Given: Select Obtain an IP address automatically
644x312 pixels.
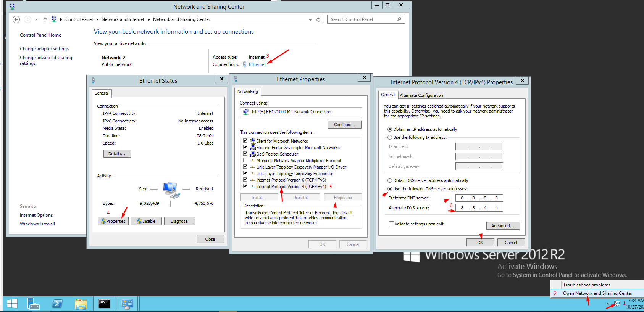Looking at the screenshot, I should tap(390, 129).
